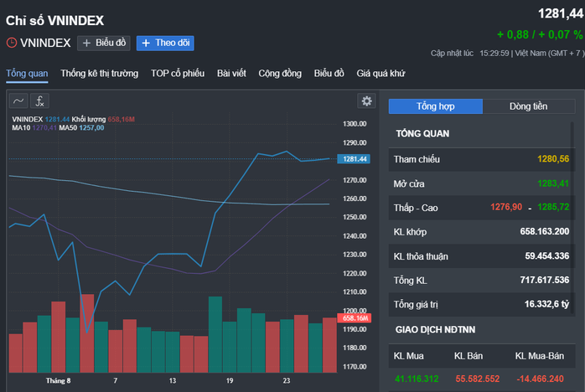Viewport: 585px width, 392px height.
Task: Click the line chart type icon
Action: pos(18,101)
